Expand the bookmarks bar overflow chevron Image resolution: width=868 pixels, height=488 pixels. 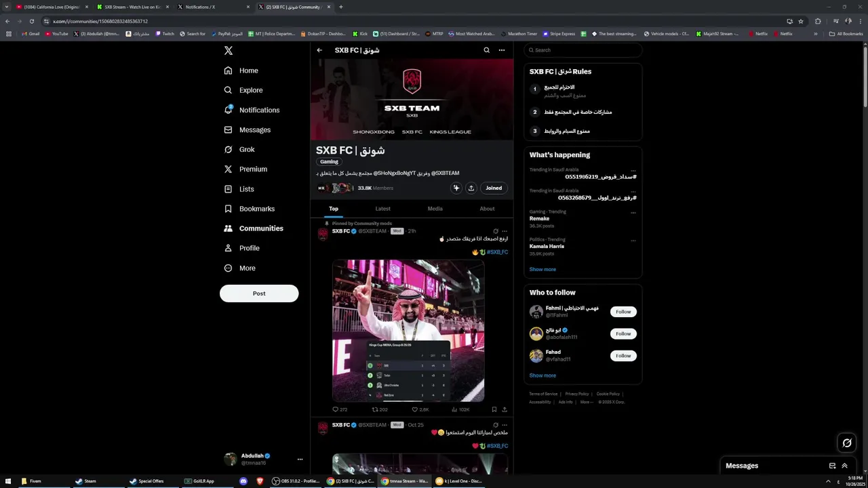[x=816, y=34]
